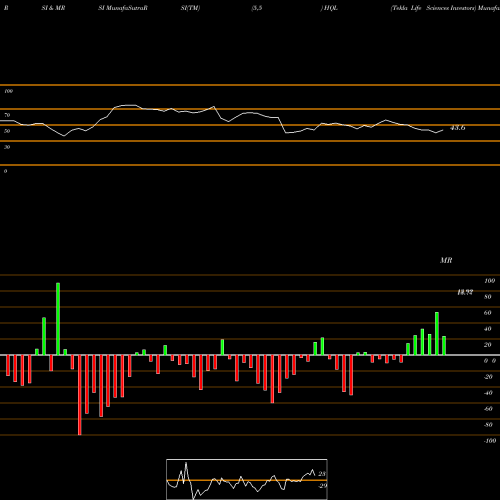Click the 'SI & MR' header label
This screenshot has width=500, height=500.
[53, 8]
